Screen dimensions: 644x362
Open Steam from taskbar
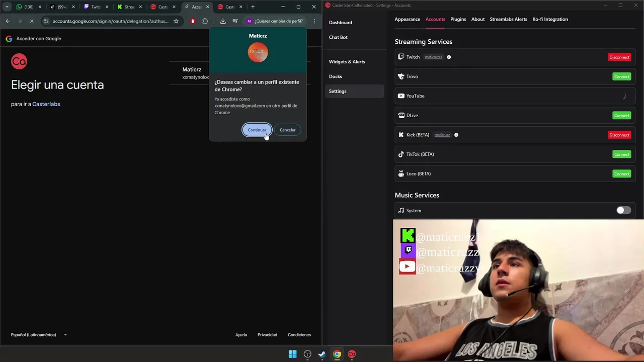pos(322,354)
